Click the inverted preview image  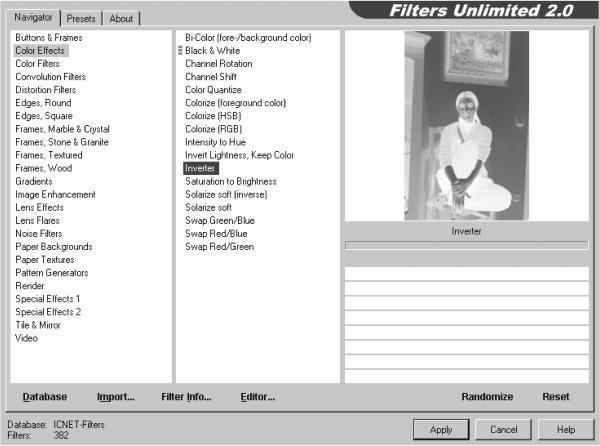click(466, 125)
